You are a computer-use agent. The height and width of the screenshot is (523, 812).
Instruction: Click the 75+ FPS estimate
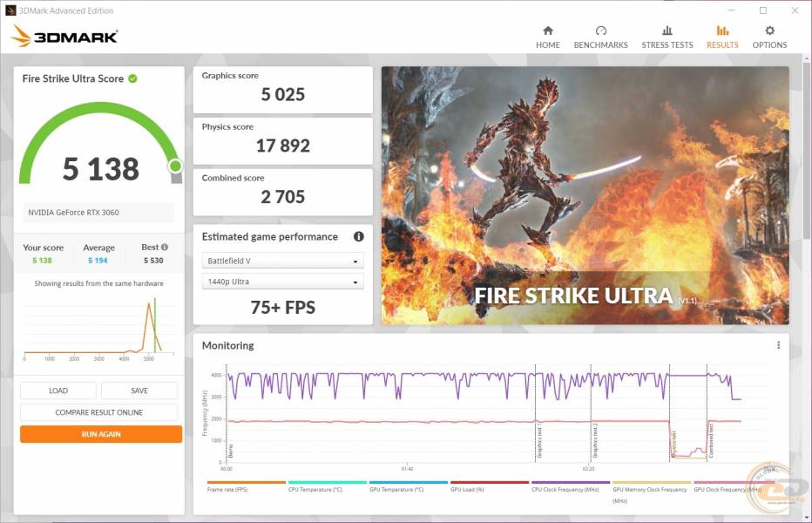283,308
